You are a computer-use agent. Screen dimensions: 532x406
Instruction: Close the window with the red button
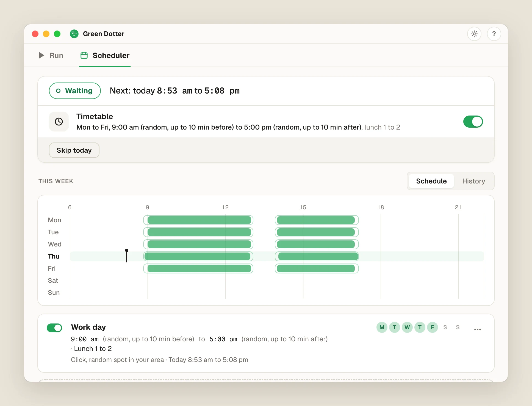point(35,34)
